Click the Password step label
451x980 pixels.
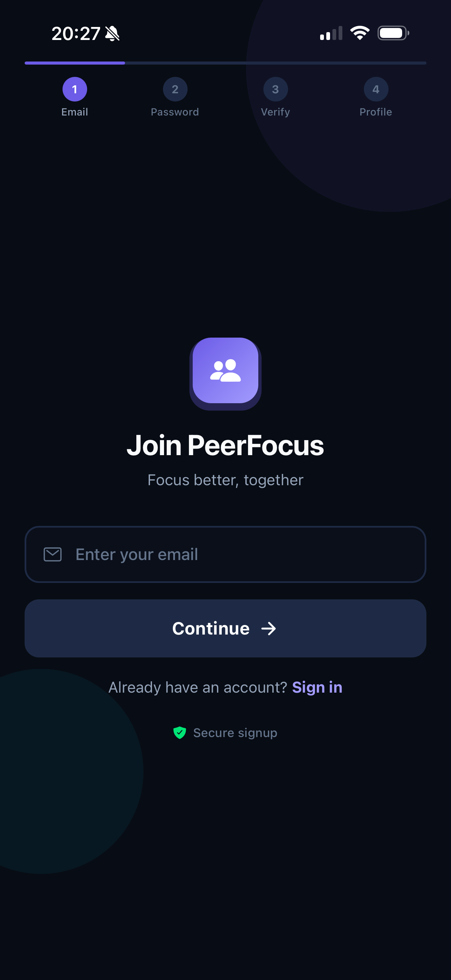(175, 112)
